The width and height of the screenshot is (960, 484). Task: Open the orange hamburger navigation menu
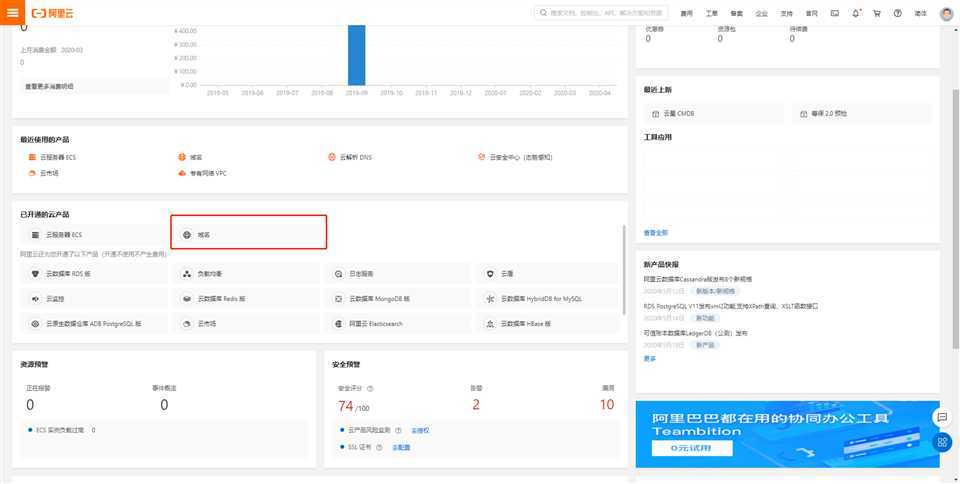(12, 12)
